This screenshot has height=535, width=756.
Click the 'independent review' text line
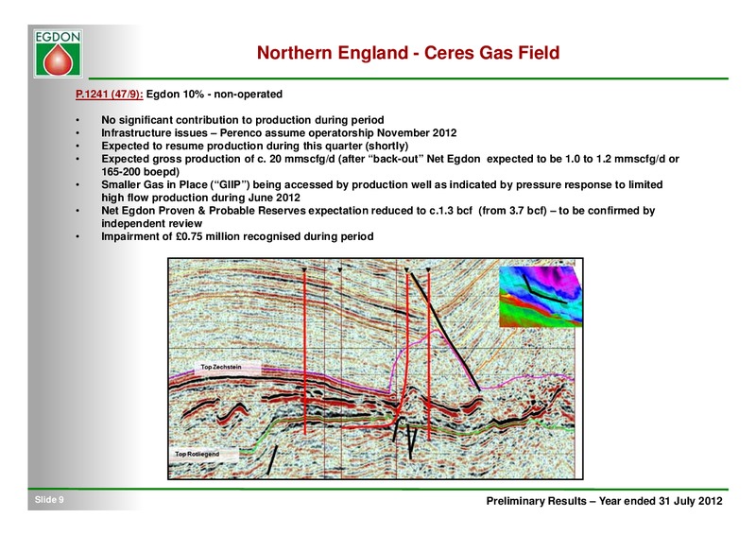point(151,223)
